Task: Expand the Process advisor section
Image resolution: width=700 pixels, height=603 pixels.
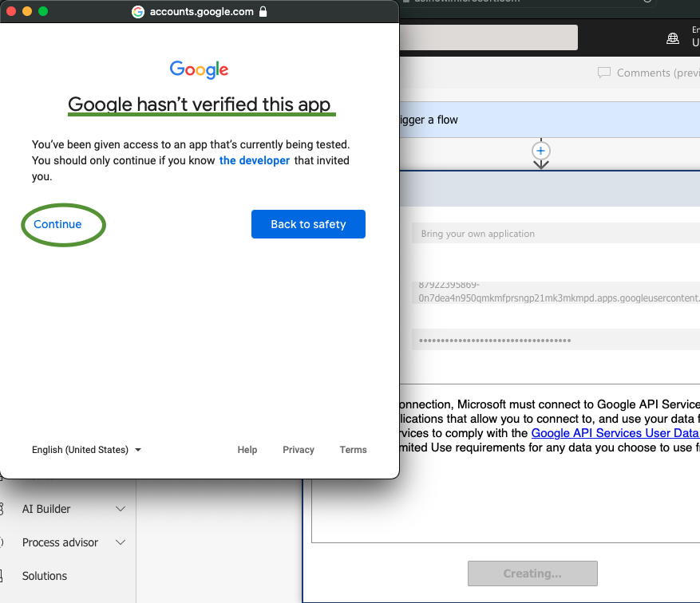Action: click(121, 542)
